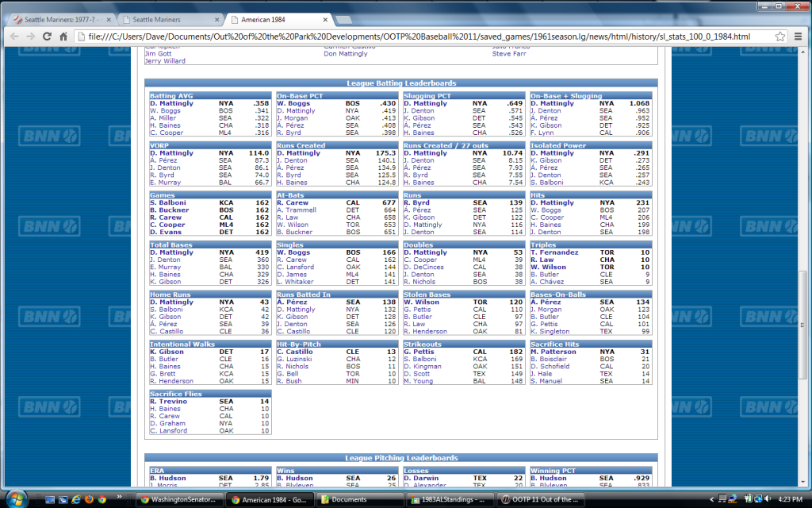Viewport: 812px width, 508px height.
Task: Open S. Balboni in Games leaderboard
Action: click(x=168, y=203)
